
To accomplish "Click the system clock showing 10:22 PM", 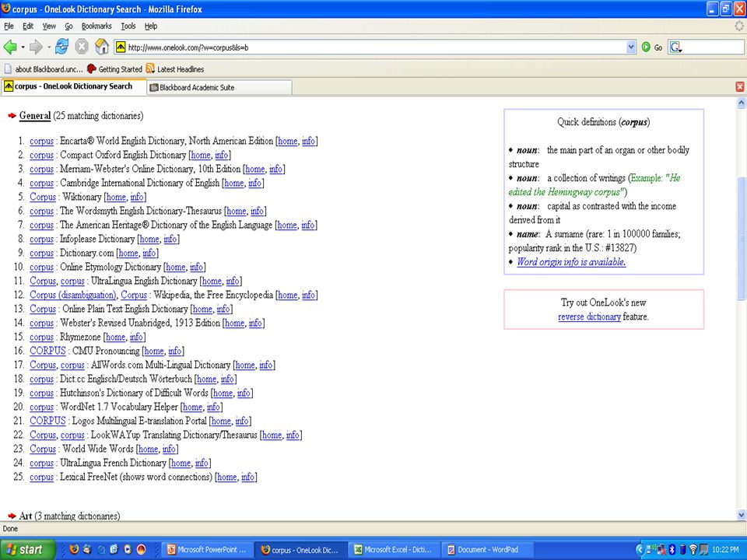I will coord(725,550).
